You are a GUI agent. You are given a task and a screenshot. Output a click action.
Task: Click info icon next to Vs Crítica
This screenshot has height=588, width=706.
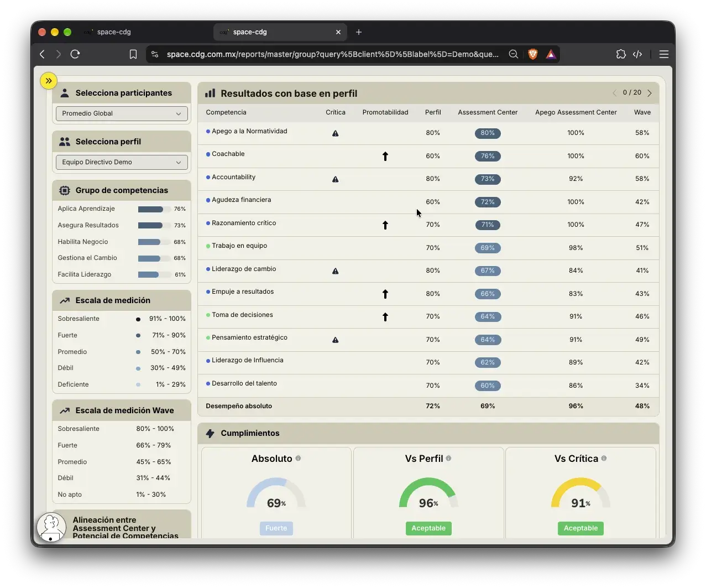(x=604, y=458)
